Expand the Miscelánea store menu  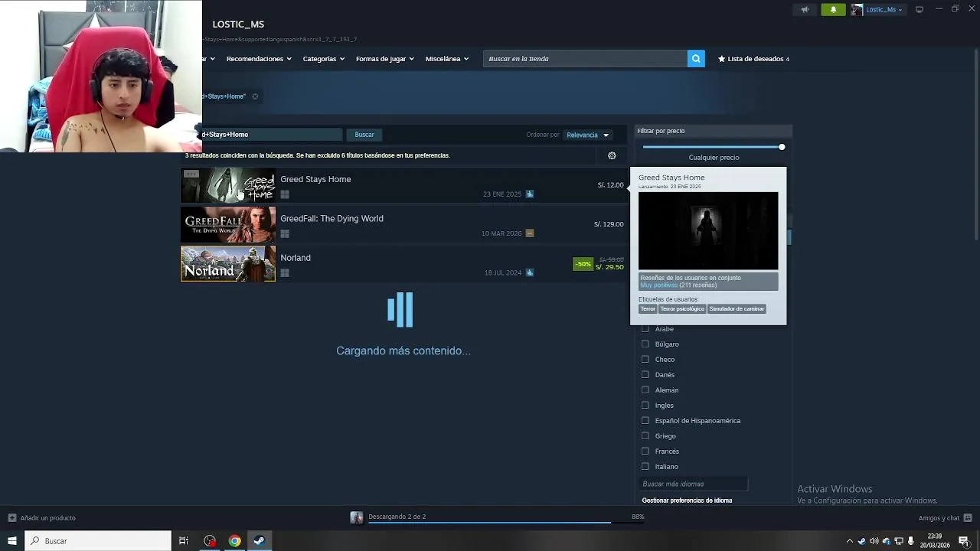[x=447, y=59]
